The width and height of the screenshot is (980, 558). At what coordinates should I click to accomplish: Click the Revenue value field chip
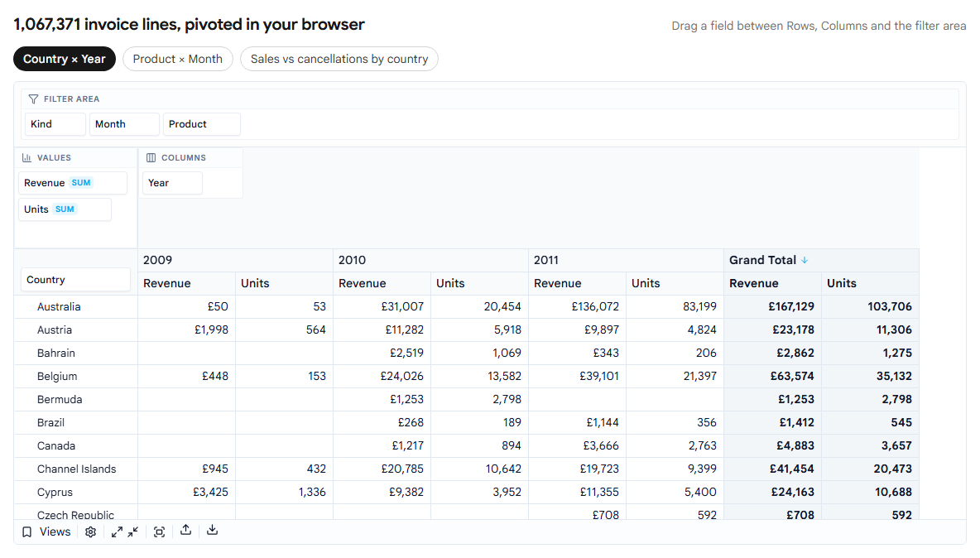pos(73,182)
